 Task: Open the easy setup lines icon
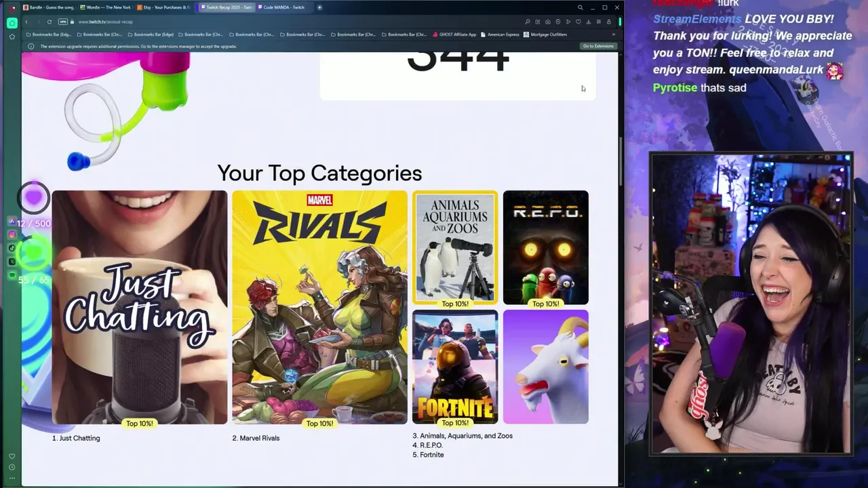[x=599, y=22]
